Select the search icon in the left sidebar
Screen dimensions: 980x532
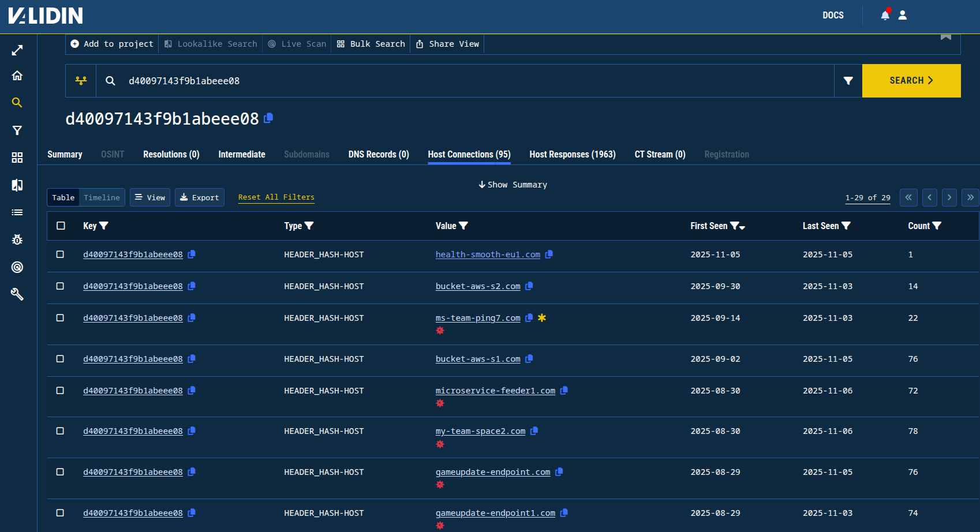17,103
